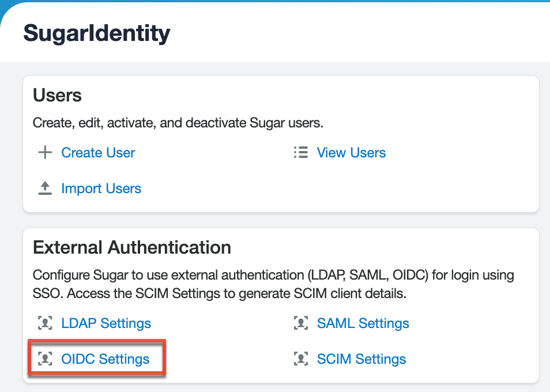Click the user-badge icon beside SCIM Settings
The image size is (550, 392).
click(300, 359)
